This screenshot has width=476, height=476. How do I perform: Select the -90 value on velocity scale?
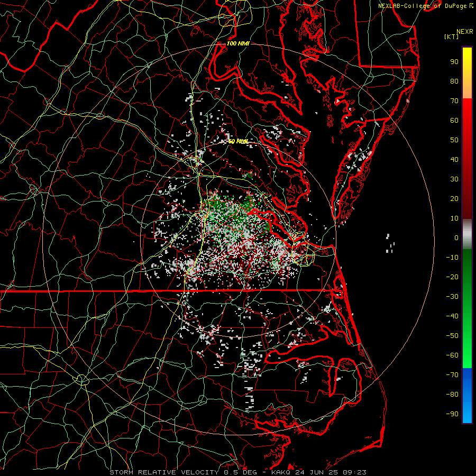(x=452, y=414)
